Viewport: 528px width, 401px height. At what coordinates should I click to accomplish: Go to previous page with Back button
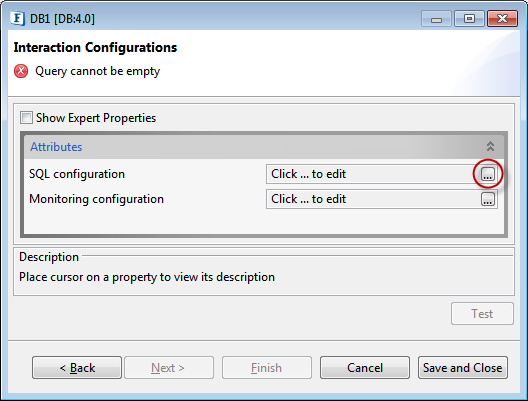tap(77, 368)
